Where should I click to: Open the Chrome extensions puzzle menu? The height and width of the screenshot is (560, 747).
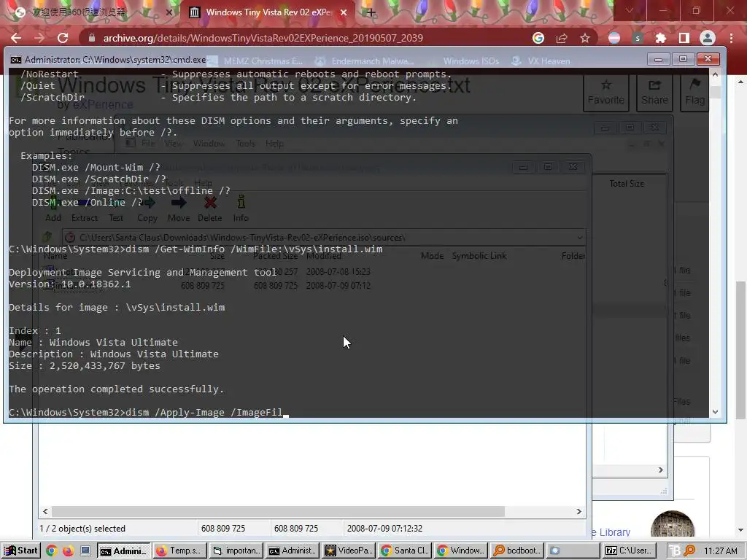click(x=661, y=38)
